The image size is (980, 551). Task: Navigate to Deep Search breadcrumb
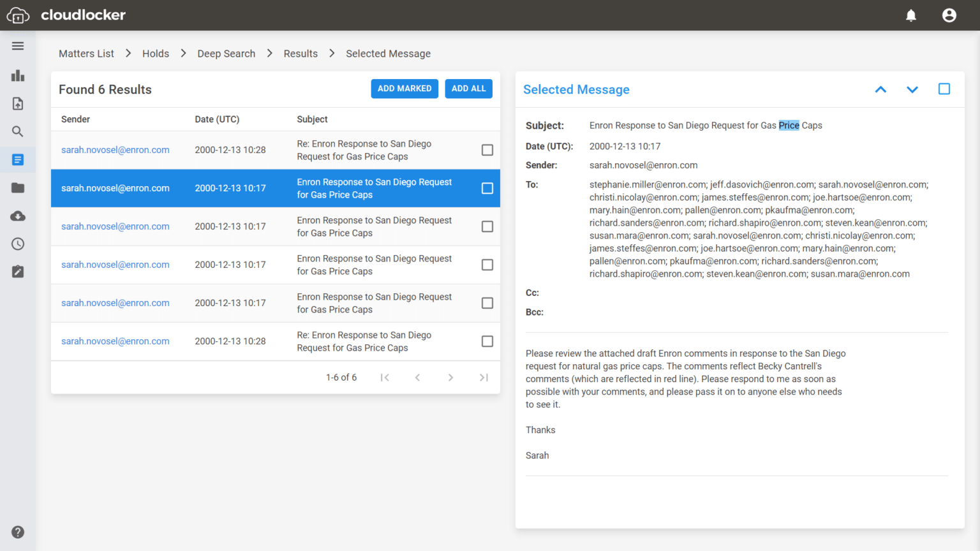226,54
